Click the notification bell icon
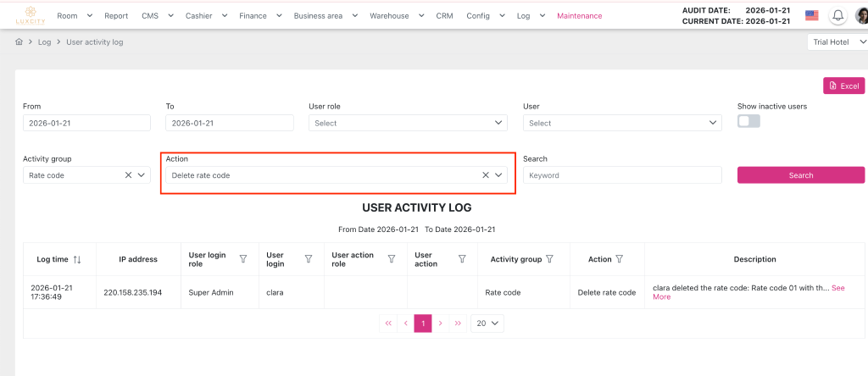The image size is (868, 376). pyautogui.click(x=837, y=15)
